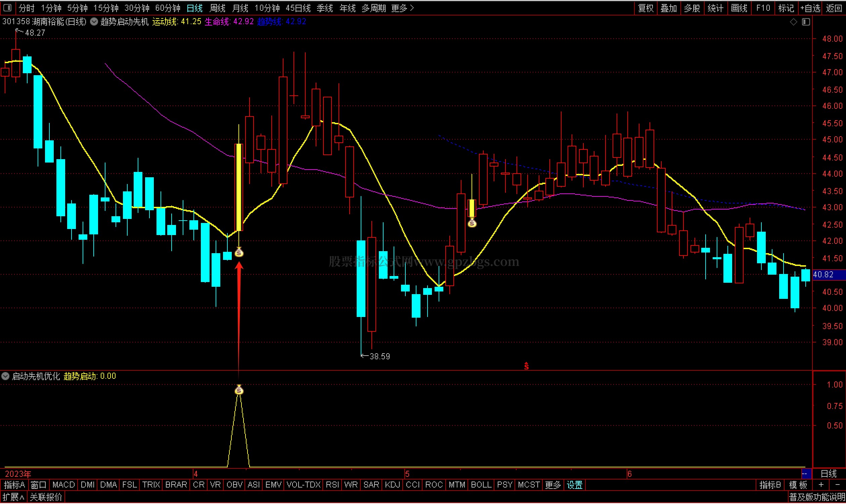Viewport: 846px width, 504px height.
Task: Click the 画线 drawing tools button
Action: pos(739,8)
